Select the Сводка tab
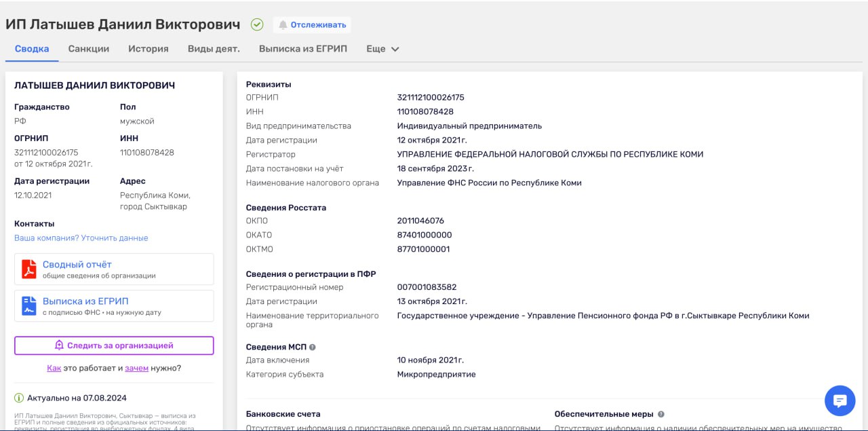 [32, 49]
